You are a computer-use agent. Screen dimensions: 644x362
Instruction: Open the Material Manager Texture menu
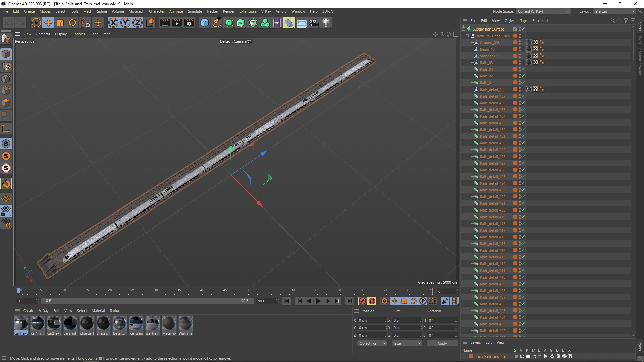coord(115,311)
